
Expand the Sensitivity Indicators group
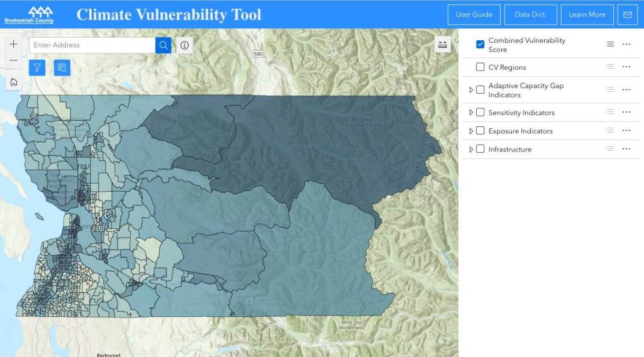point(471,113)
